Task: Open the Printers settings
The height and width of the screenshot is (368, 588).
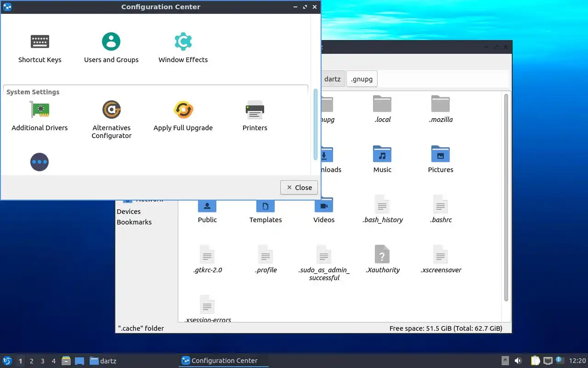Action: [255, 116]
